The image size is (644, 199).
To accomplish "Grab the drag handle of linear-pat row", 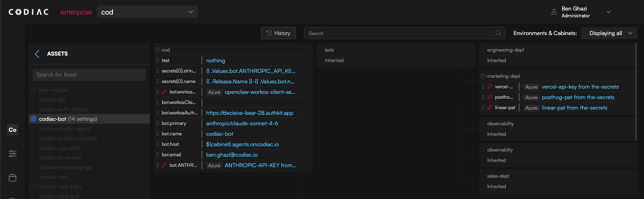I will click(x=483, y=108).
